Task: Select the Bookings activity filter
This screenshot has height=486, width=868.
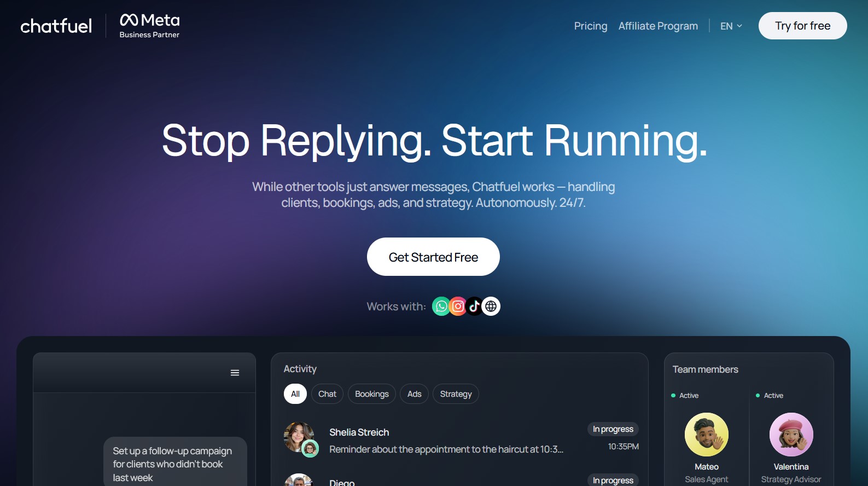Action: click(372, 394)
